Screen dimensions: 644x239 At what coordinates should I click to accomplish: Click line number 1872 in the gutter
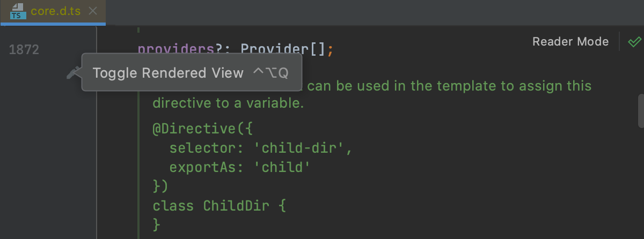coord(24,50)
